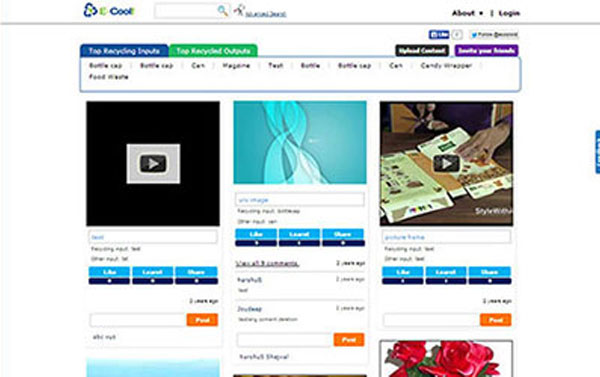Click the Upload Content button
Image resolution: width=600 pixels, height=377 pixels.
tap(422, 51)
